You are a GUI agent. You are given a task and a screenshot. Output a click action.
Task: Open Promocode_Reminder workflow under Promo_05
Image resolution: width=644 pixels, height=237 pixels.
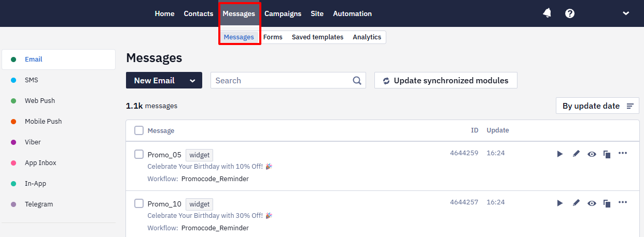click(x=215, y=179)
